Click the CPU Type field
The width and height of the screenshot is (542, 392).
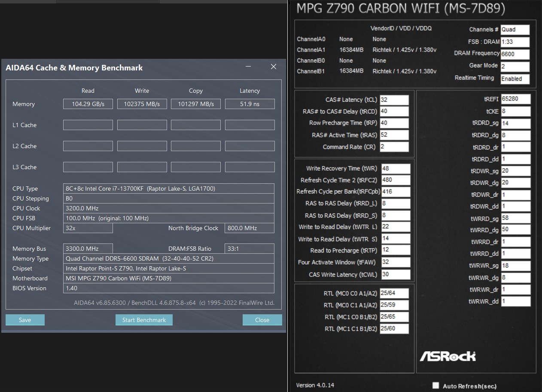pos(169,188)
